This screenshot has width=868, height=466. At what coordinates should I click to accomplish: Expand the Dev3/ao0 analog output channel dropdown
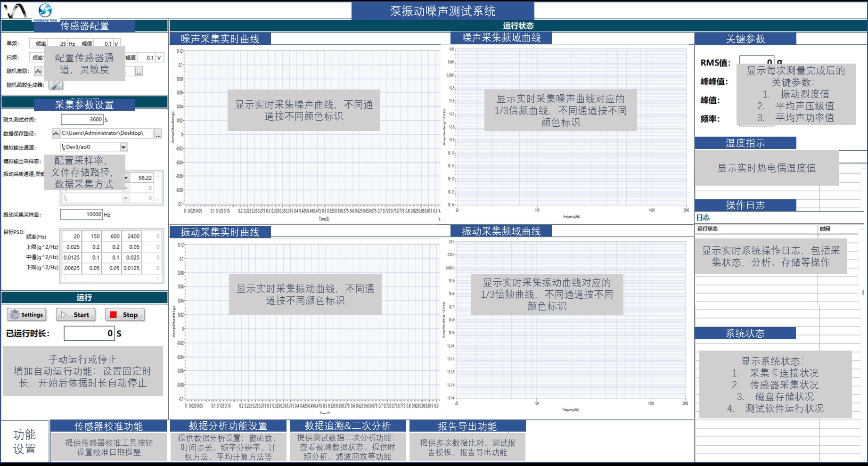pyautogui.click(x=123, y=147)
